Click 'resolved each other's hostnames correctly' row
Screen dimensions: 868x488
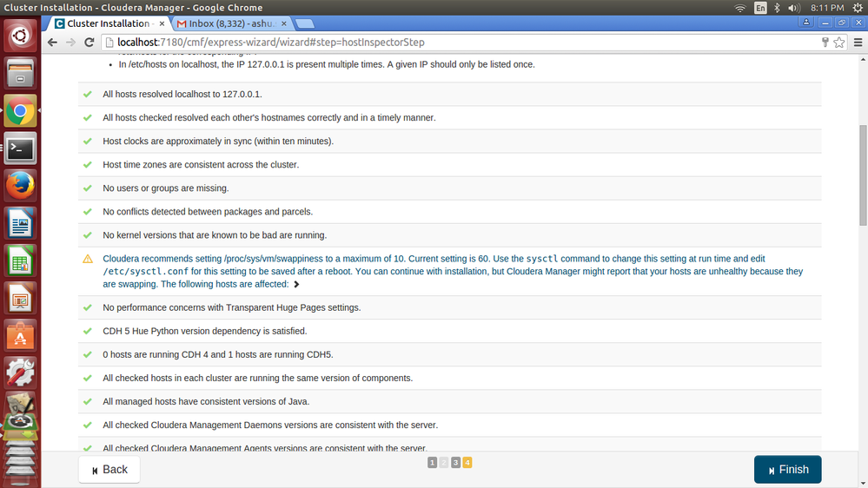(x=449, y=118)
